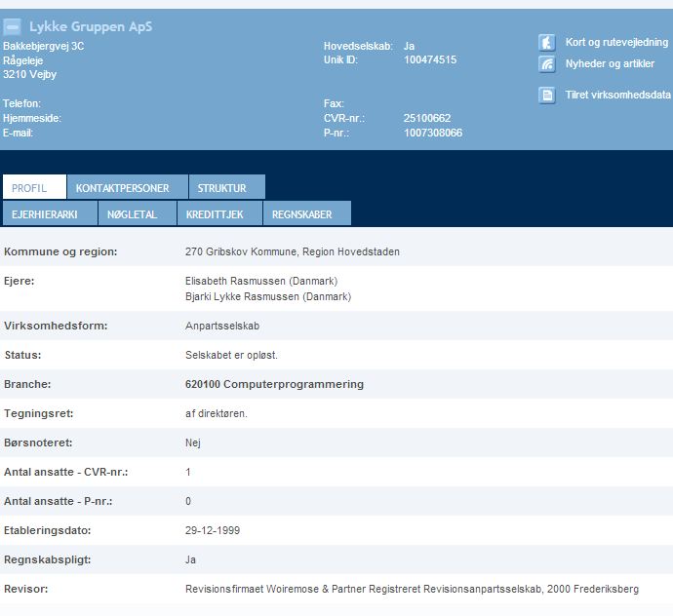Open the NØGLETAL tab
The height and width of the screenshot is (616, 673).
pyautogui.click(x=138, y=213)
